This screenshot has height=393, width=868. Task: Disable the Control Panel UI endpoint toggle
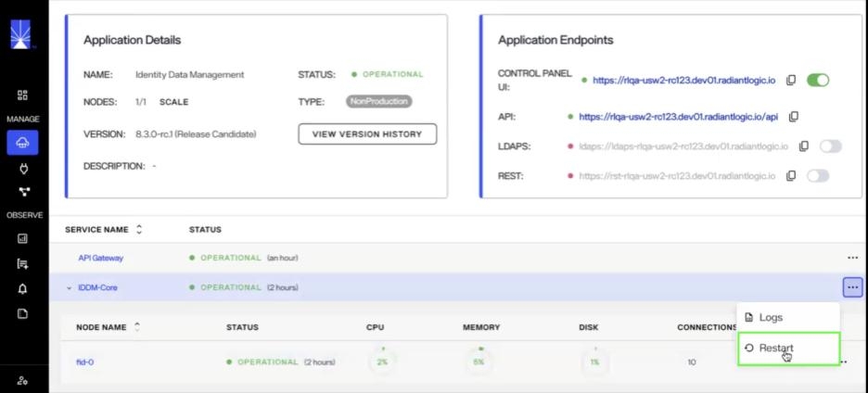click(x=818, y=81)
